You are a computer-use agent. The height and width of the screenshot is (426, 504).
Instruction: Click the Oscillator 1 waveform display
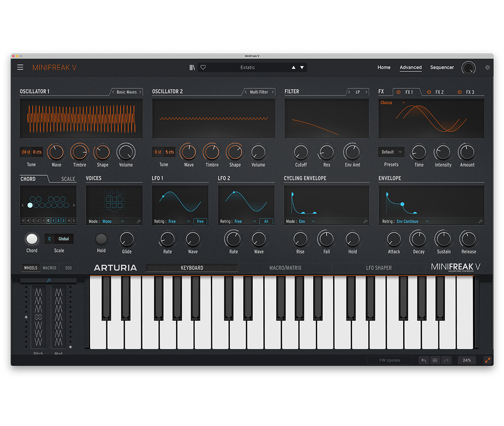click(x=81, y=119)
